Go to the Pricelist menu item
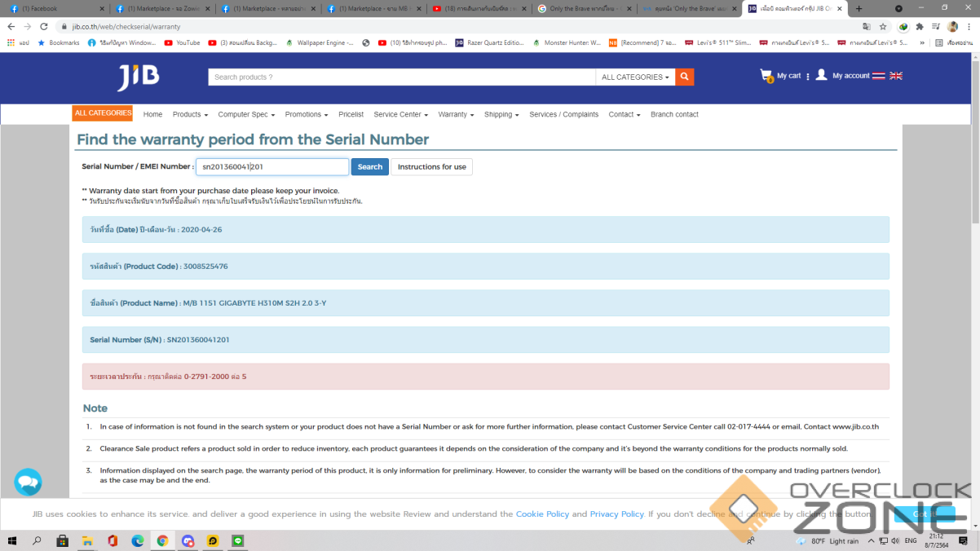980x551 pixels. 351,115
